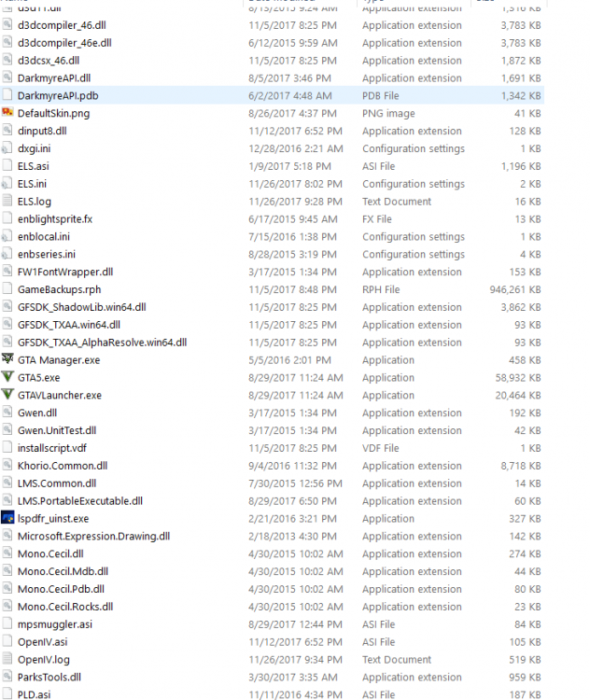Click the Mono.Cecil.dll file icon
The height and width of the screenshot is (700, 590).
point(7,553)
